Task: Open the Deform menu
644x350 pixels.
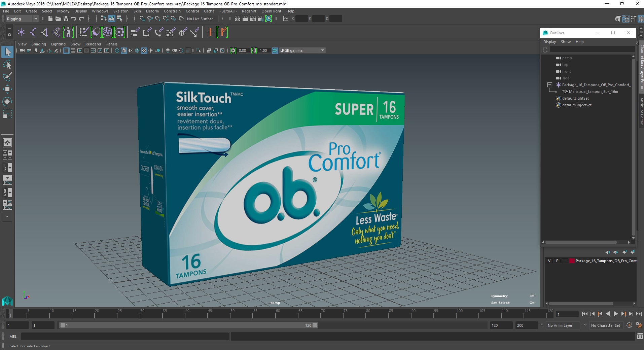Action: (x=152, y=11)
